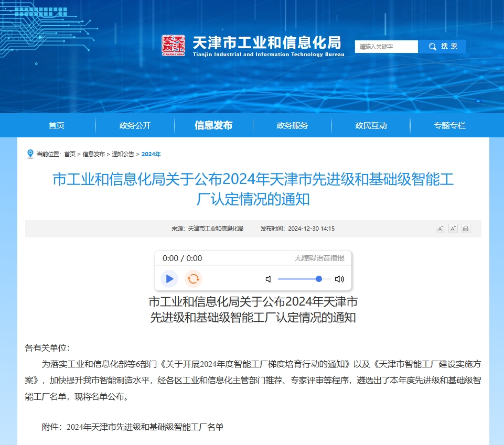
Task: Select the 信息发布 navigation item
Action: click(213, 125)
